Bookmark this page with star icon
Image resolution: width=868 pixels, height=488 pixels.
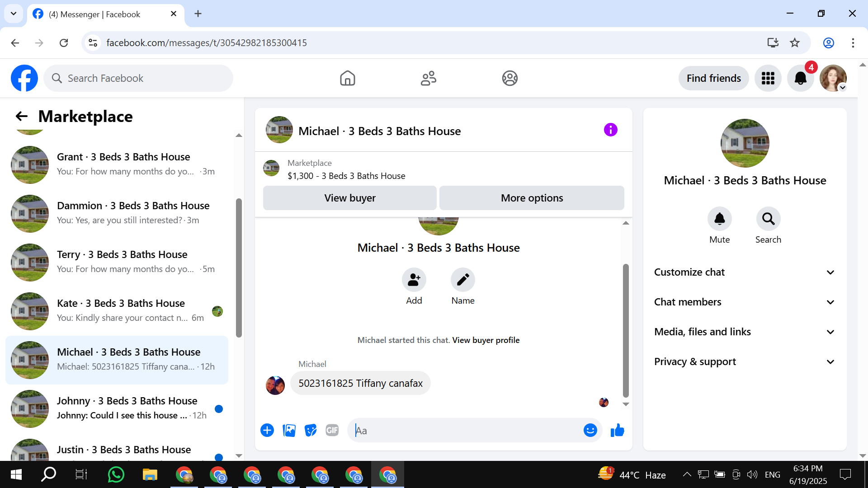(x=795, y=43)
